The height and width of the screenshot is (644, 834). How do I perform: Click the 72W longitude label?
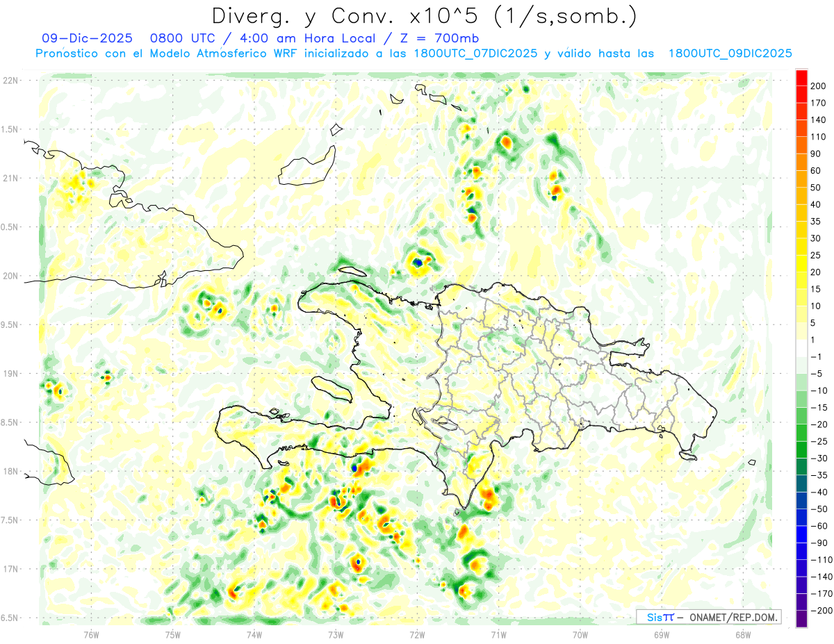[418, 634]
